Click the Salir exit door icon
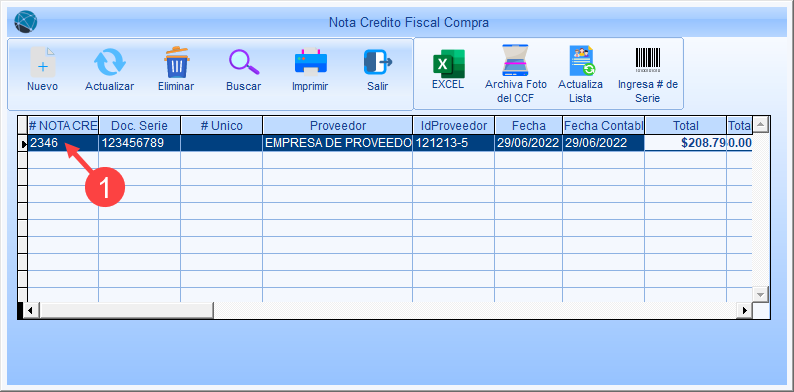This screenshot has height=392, width=794. point(378,62)
